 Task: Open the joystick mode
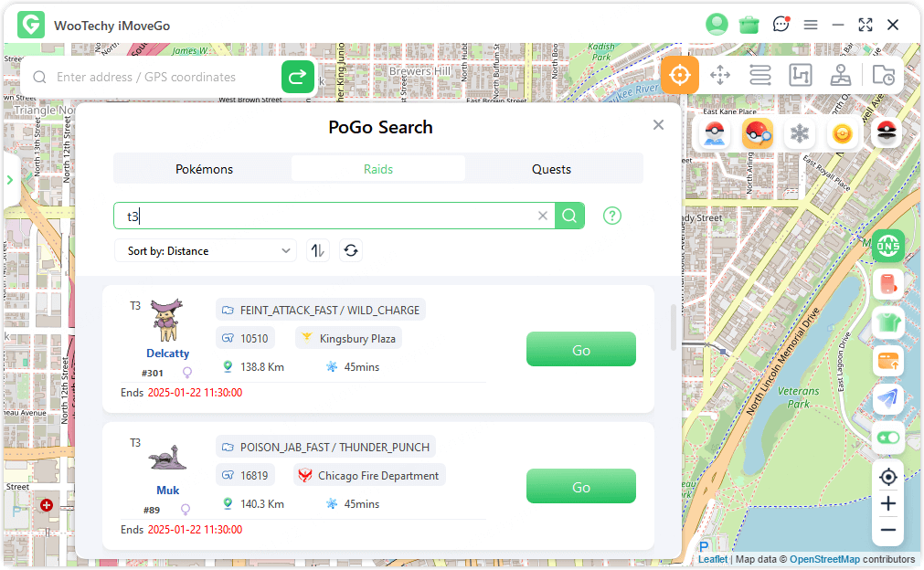(841, 75)
